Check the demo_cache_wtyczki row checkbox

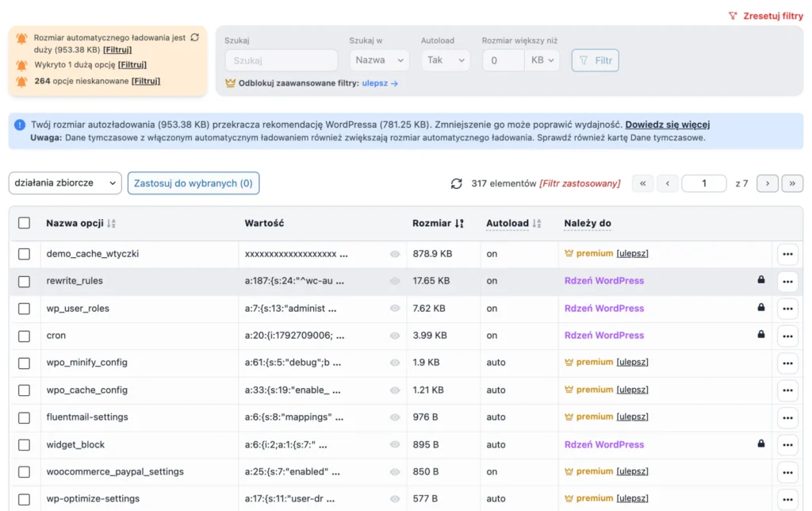coord(25,254)
